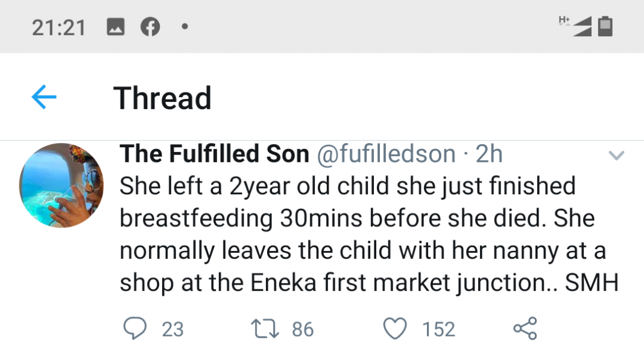
Task: Open The Fulfilled Son's profile picture
Action: (x=62, y=185)
